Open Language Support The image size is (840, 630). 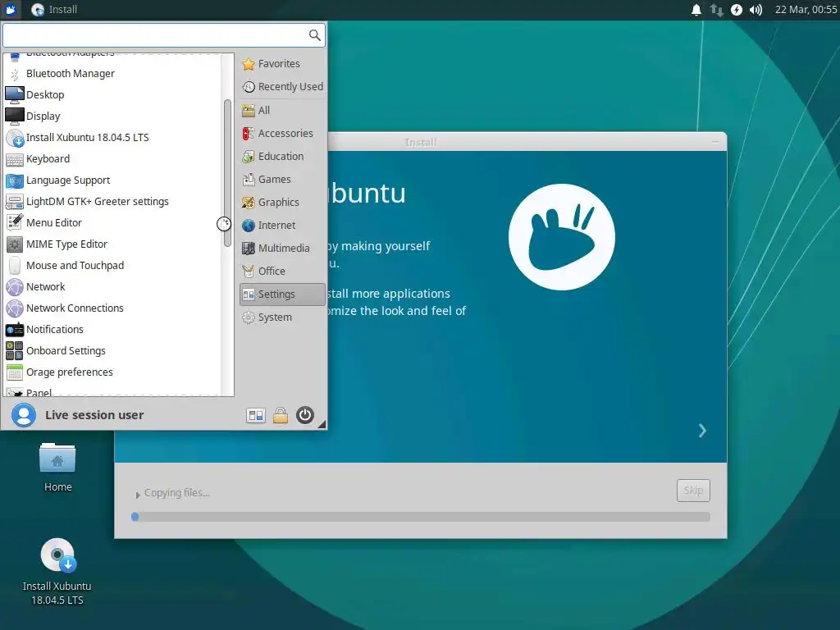[112, 180]
